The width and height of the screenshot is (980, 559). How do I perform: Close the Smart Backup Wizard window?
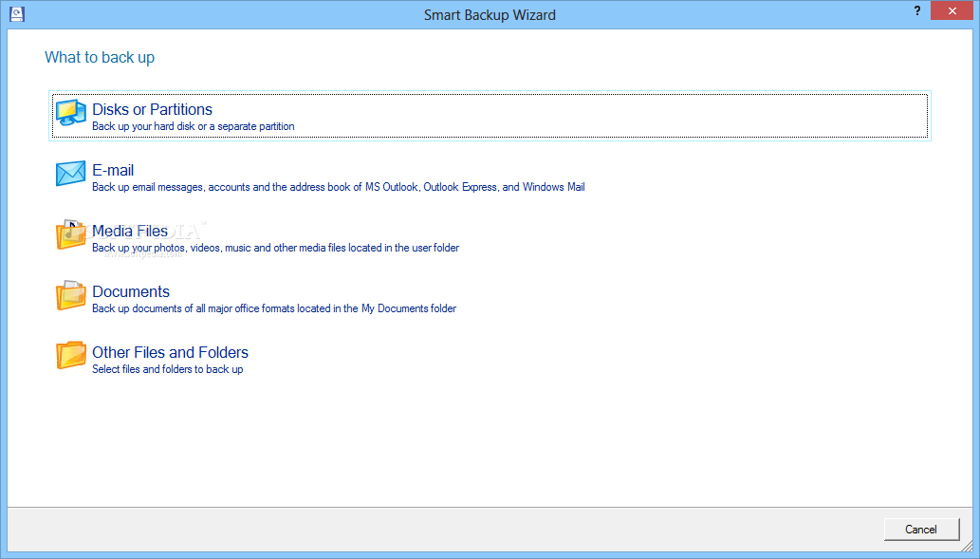point(952,10)
